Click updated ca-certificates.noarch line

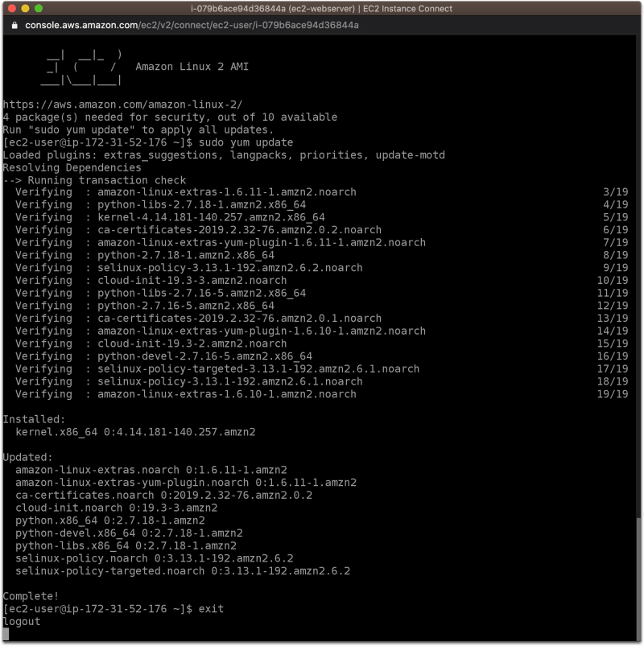pyautogui.click(x=163, y=496)
